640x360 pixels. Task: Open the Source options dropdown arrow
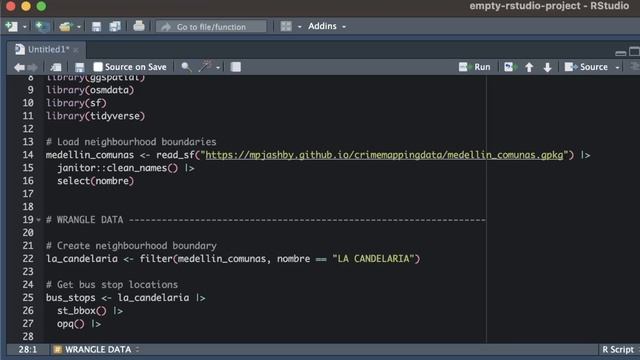618,67
